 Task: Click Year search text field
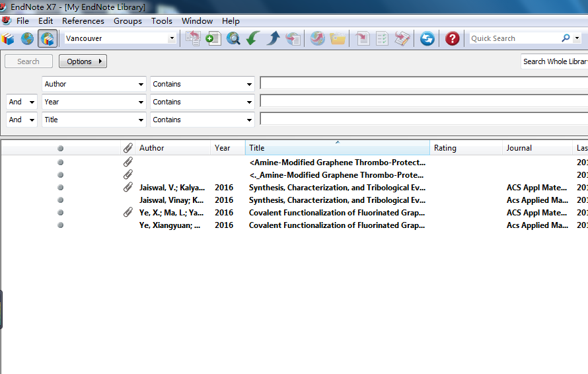coord(423,101)
